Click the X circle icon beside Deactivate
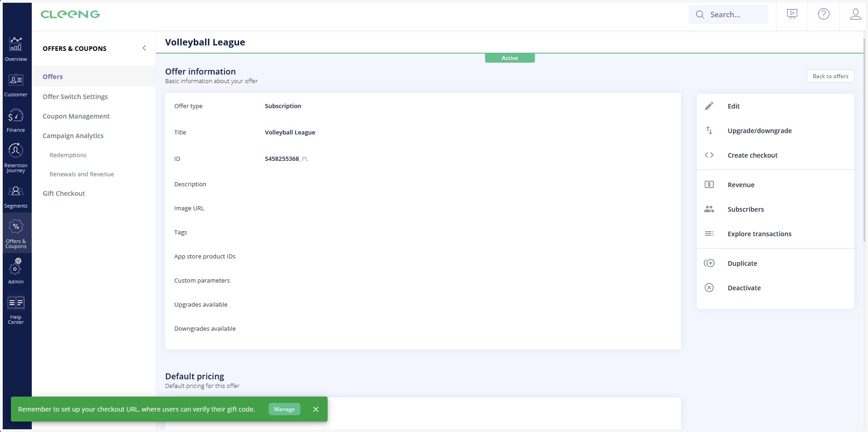Image resolution: width=868 pixels, height=432 pixels. click(x=709, y=288)
